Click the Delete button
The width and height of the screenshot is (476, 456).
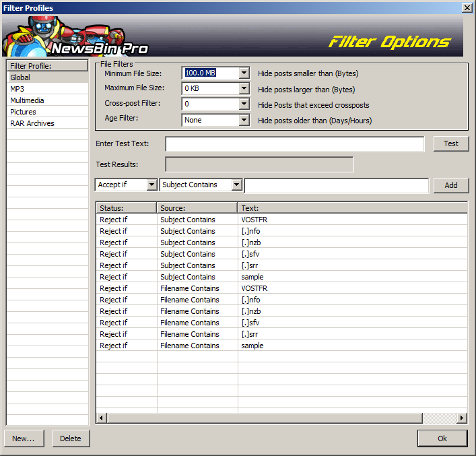(x=71, y=438)
